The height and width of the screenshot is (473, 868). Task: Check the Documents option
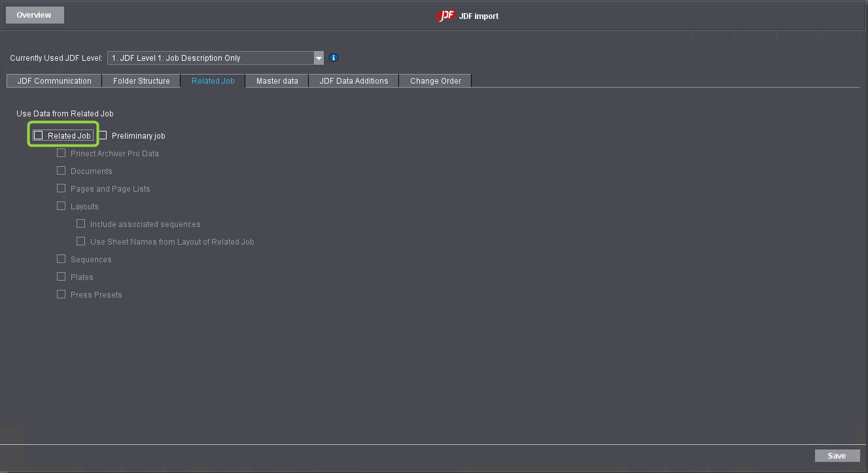(x=61, y=171)
